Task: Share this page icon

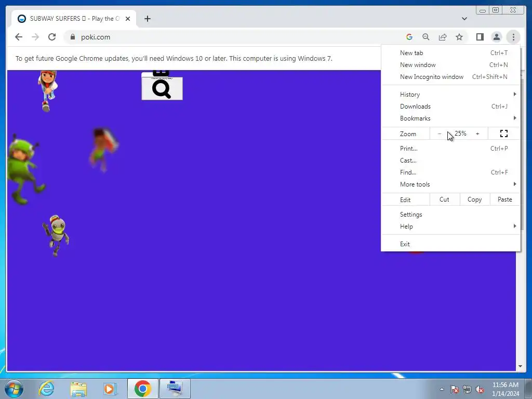Action: coord(443,37)
